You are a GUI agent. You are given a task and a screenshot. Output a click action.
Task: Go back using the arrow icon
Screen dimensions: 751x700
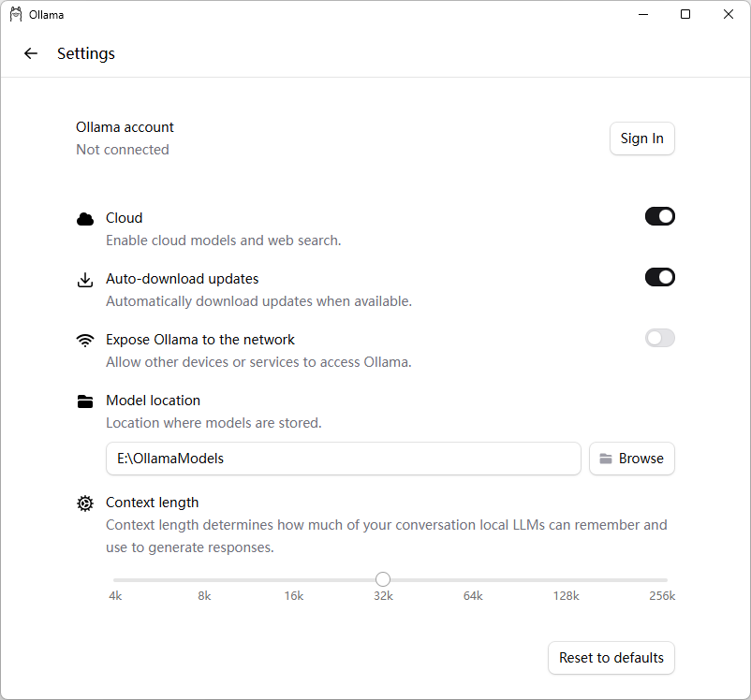(x=31, y=53)
